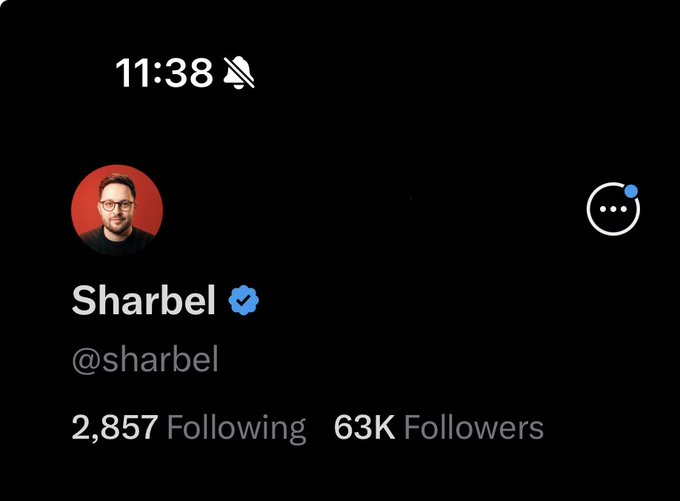Open Sharbel's round profile photo
The width and height of the screenshot is (680, 501).
click(x=117, y=210)
